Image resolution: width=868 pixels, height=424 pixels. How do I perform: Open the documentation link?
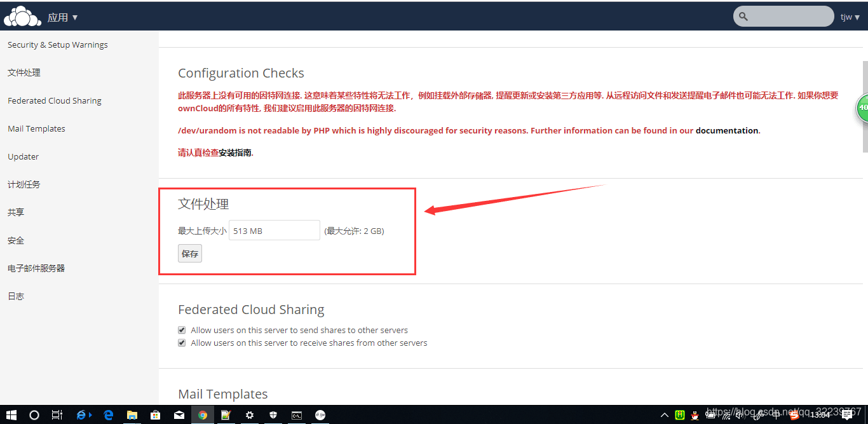pyautogui.click(x=727, y=130)
